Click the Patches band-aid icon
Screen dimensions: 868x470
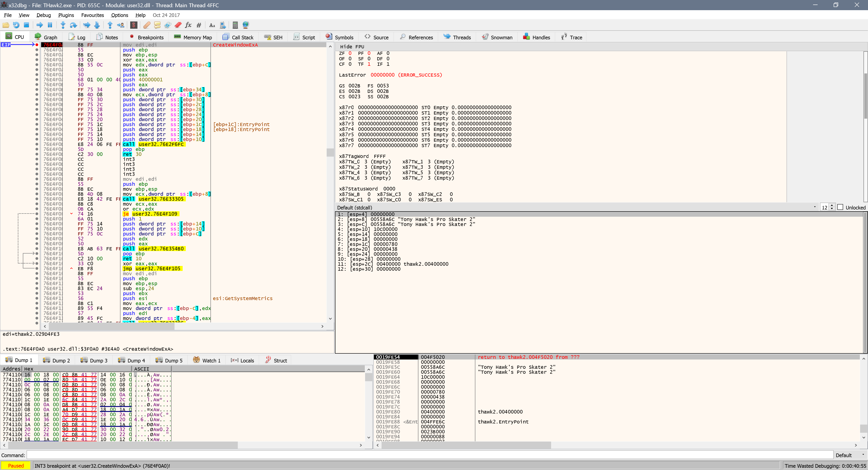point(146,25)
